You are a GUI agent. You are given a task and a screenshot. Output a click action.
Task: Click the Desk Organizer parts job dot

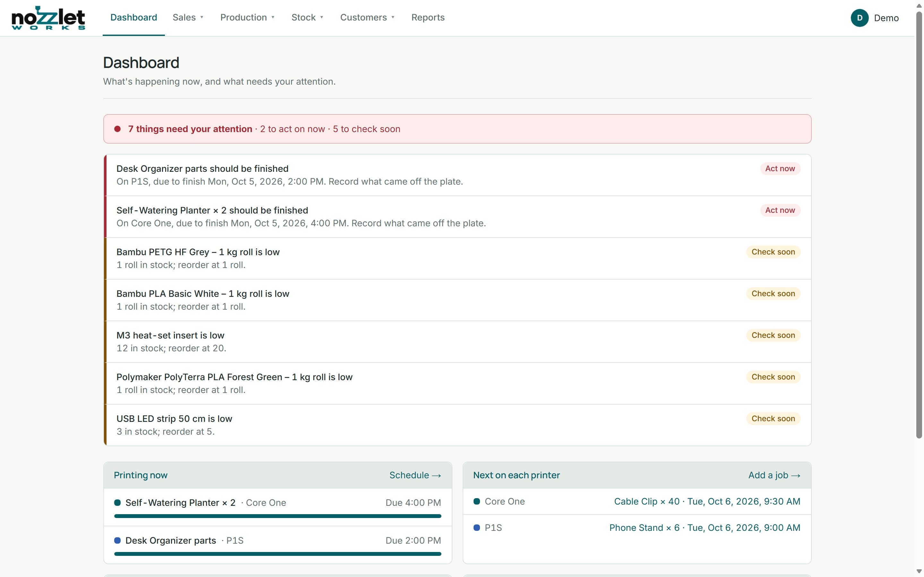point(118,540)
